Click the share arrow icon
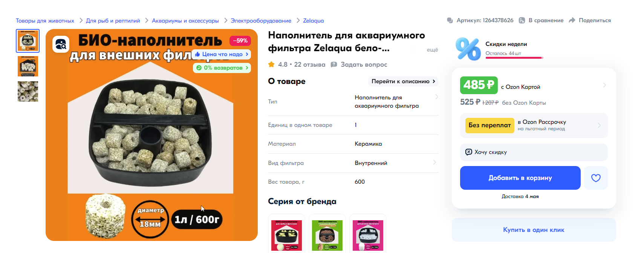 coord(572,20)
